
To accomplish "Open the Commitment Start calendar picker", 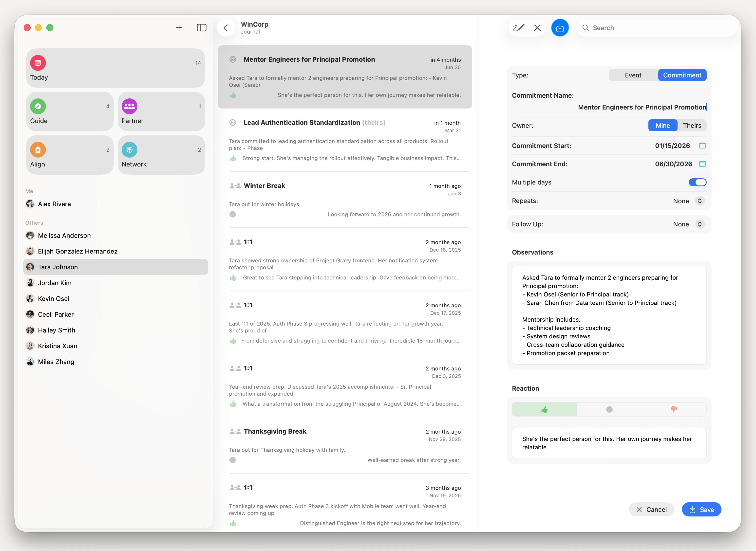I will [702, 146].
